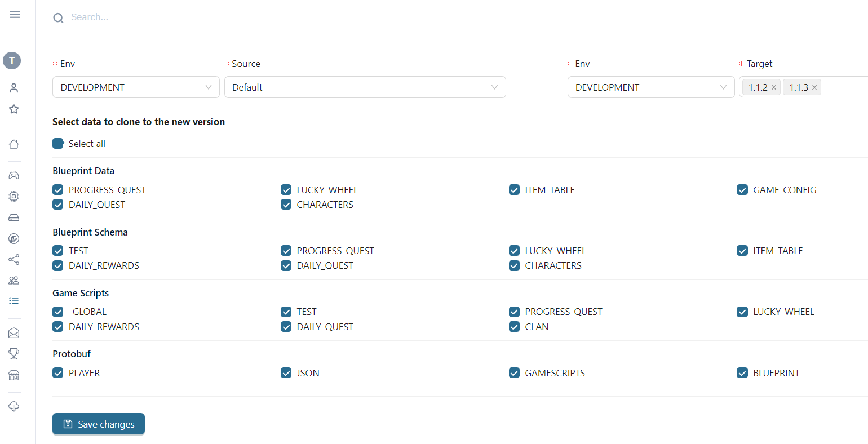Screen dimensions: 868x444
Task: Click the Blueprint Data section heading
Action: pyautogui.click(x=83, y=171)
